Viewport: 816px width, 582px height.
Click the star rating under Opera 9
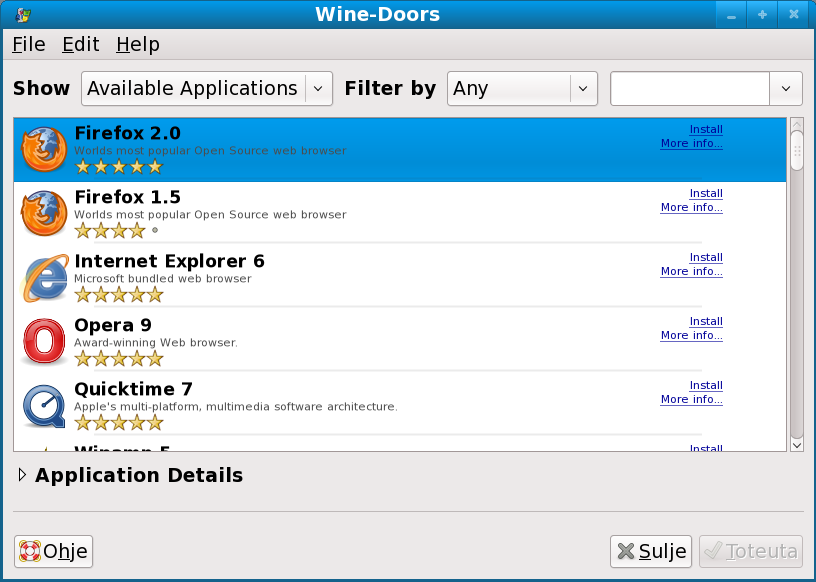tap(118, 359)
